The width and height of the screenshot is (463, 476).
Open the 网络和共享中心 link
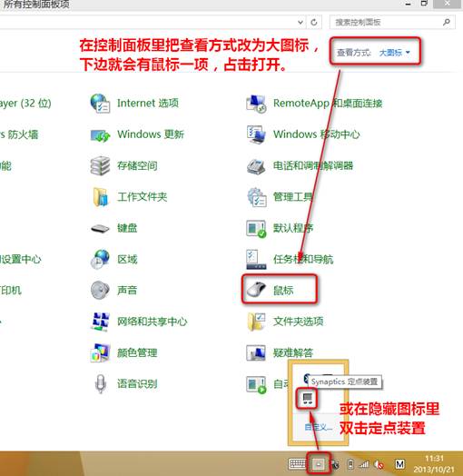[x=153, y=322]
